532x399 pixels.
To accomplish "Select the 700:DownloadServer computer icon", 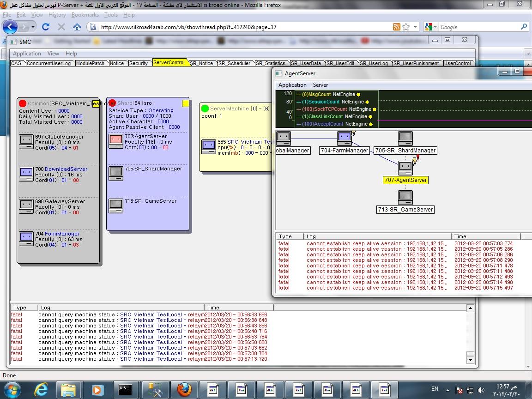I will [x=26, y=174].
